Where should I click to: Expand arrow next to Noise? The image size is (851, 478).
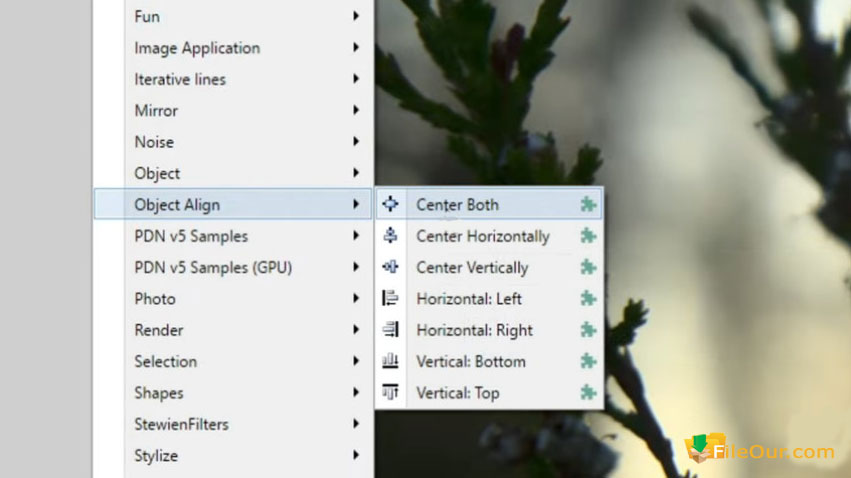(356, 142)
